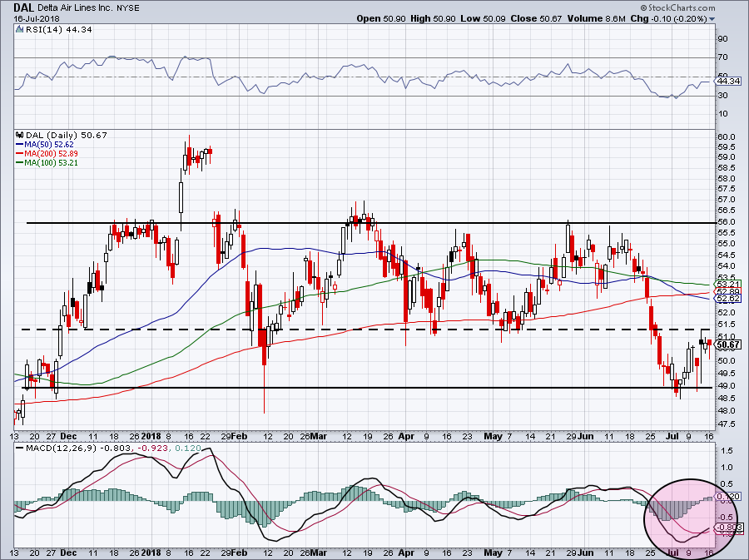
Task: Click the candlestick icon beside DAL (Daily)
Action: 19,135
